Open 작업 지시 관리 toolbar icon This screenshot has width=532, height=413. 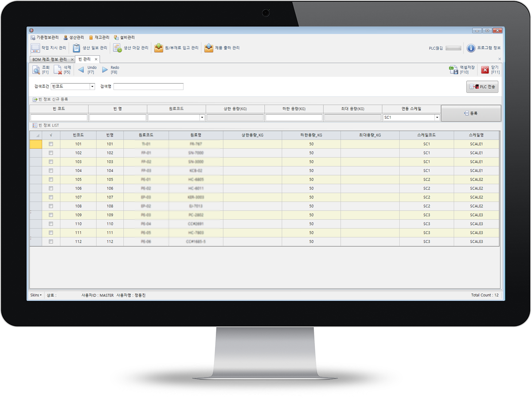(35, 48)
